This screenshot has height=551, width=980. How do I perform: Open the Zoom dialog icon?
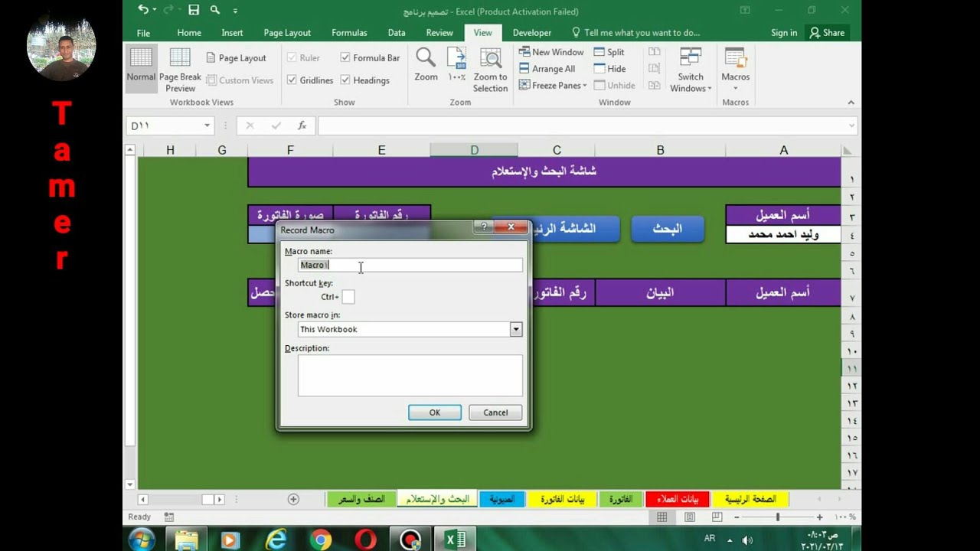point(426,64)
